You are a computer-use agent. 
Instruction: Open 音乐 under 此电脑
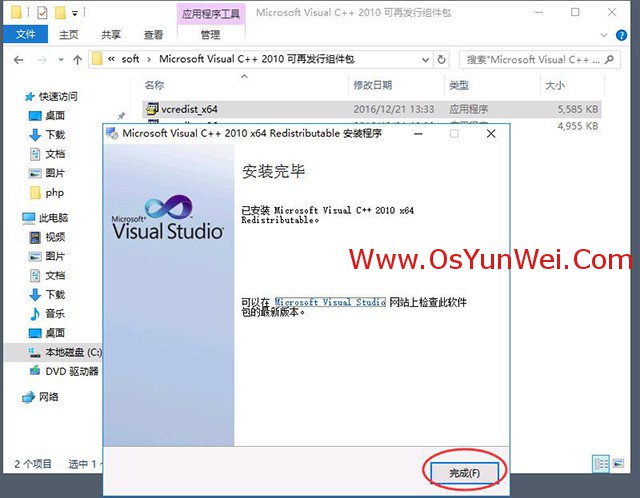[55, 313]
